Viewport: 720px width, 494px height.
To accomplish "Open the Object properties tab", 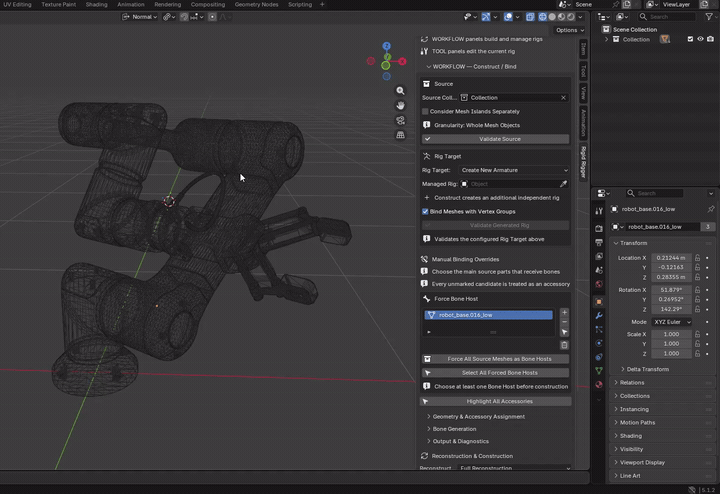I will pos(599,302).
